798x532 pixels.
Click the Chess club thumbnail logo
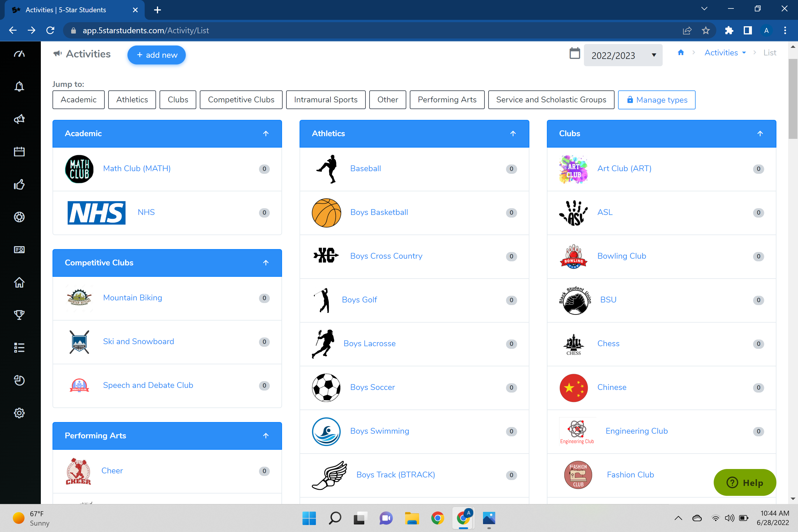(573, 344)
